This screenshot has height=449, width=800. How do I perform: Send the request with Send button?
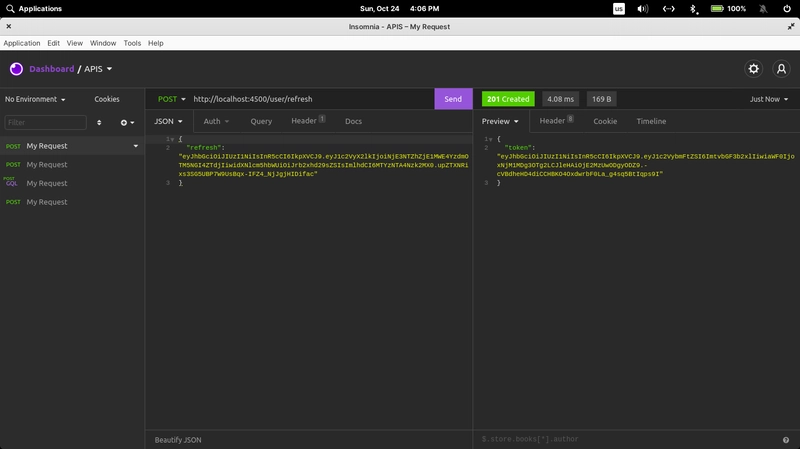tap(453, 99)
